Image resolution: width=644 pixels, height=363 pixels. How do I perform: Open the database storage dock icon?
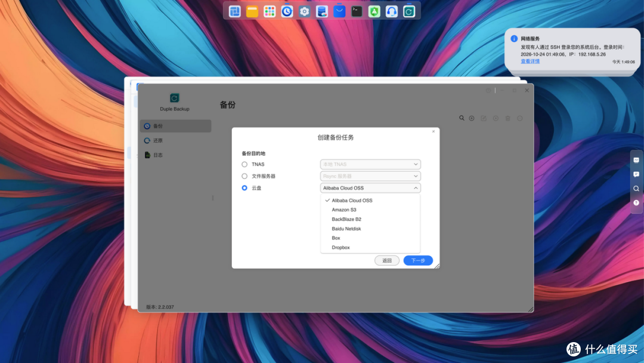tap(322, 11)
